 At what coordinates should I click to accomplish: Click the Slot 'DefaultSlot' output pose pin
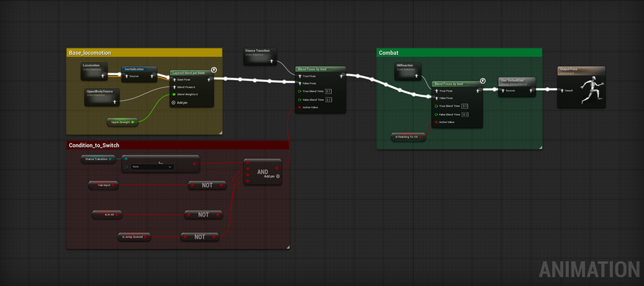tap(531, 90)
